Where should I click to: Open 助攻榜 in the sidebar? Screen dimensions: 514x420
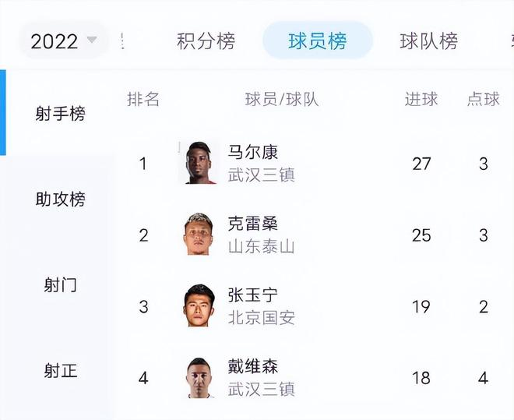click(60, 199)
